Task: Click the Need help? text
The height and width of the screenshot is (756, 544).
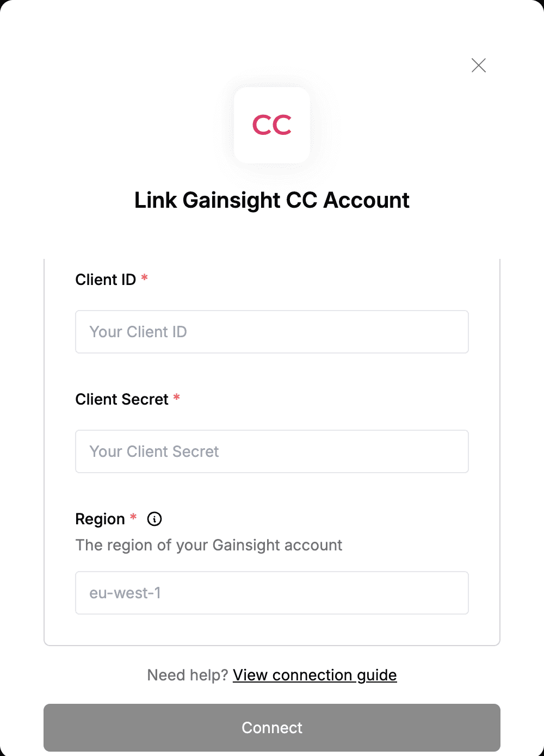Action: click(188, 675)
